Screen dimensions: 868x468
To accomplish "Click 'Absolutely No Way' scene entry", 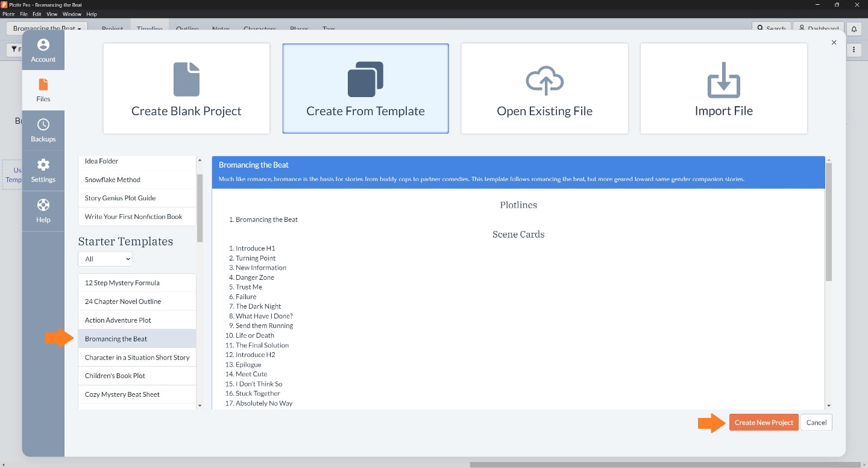I will click(x=264, y=403).
